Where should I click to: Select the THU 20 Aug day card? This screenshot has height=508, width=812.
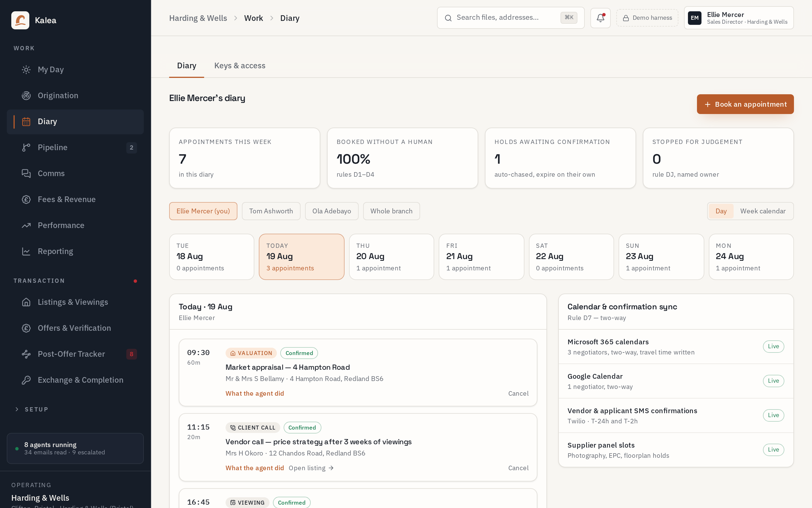[391, 257]
